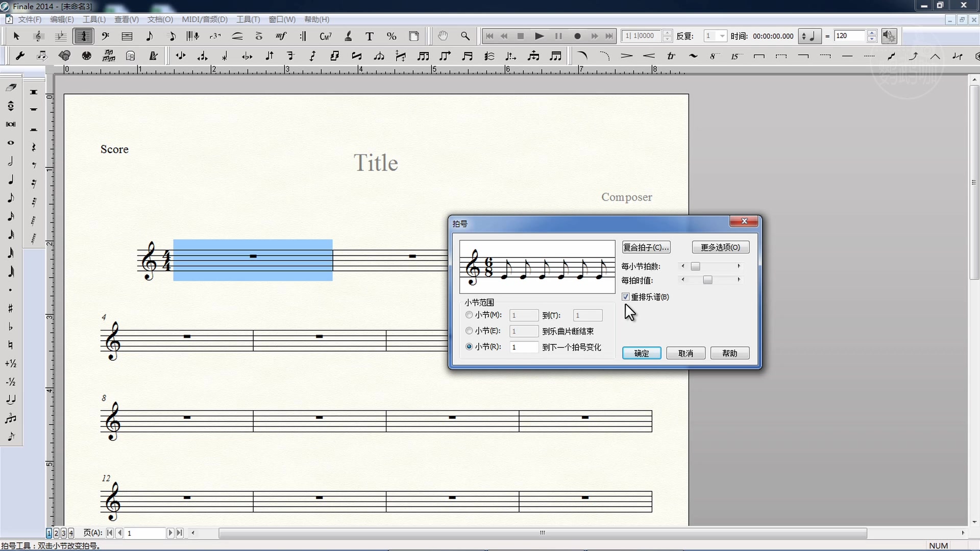Click the 更多选项(O) button
This screenshot has height=551, width=980.
point(720,247)
